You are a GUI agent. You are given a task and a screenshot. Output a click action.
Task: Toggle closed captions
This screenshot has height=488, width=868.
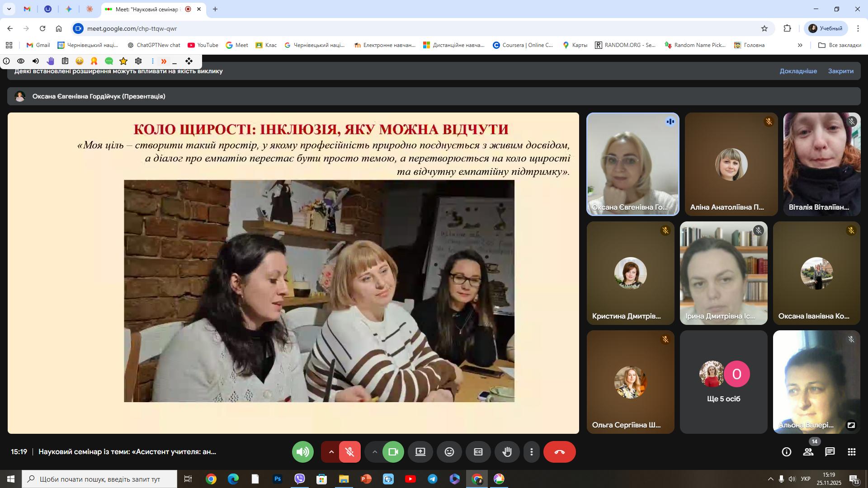478,452
